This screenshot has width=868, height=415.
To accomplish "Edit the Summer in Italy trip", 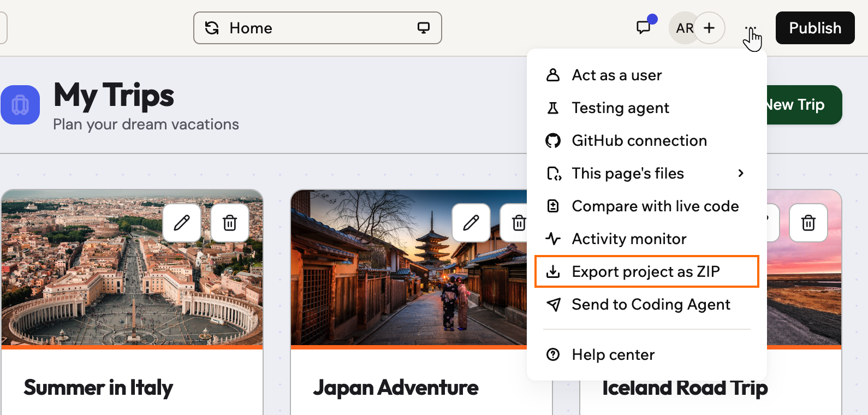I will (x=182, y=223).
